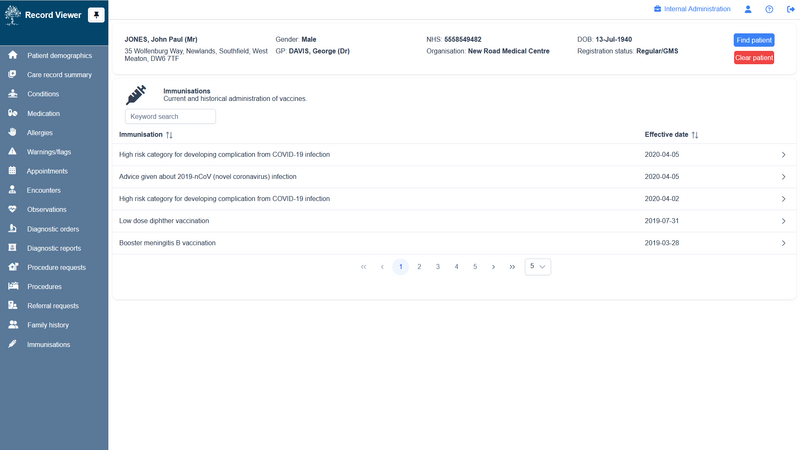Screen dimensions: 800x450
Task: Open the Diagnostic reports icon
Action: [12, 247]
